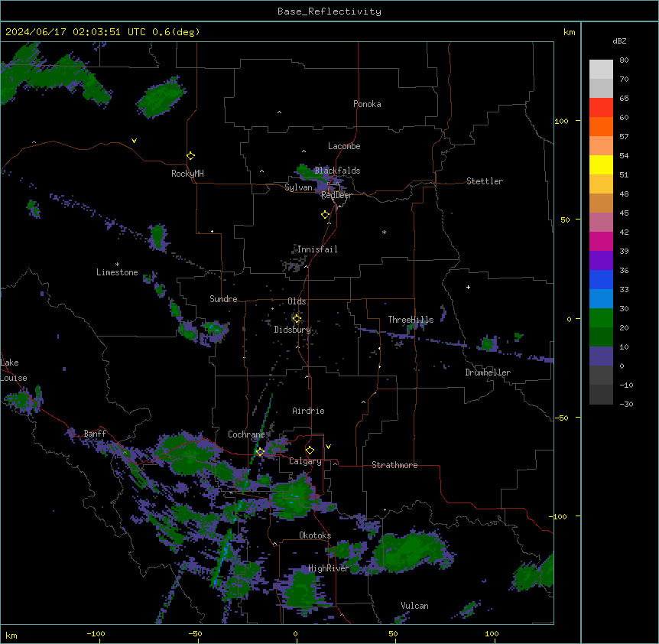Click the yellow diamond marker above Calgary
659x644 pixels.
tap(310, 450)
